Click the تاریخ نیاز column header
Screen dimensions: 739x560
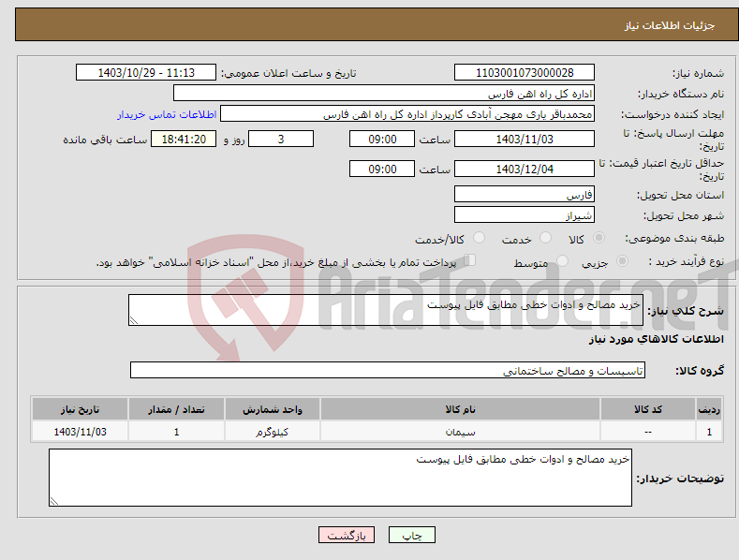[80, 409]
